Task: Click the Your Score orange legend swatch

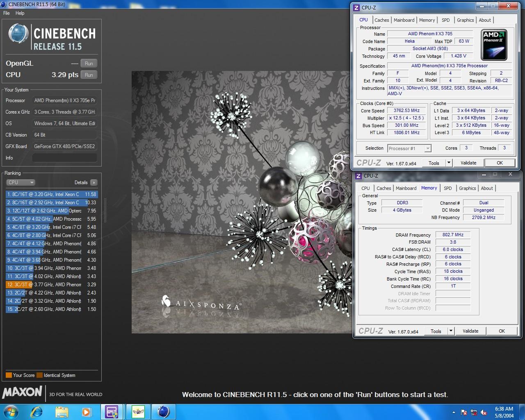Action: click(x=9, y=375)
